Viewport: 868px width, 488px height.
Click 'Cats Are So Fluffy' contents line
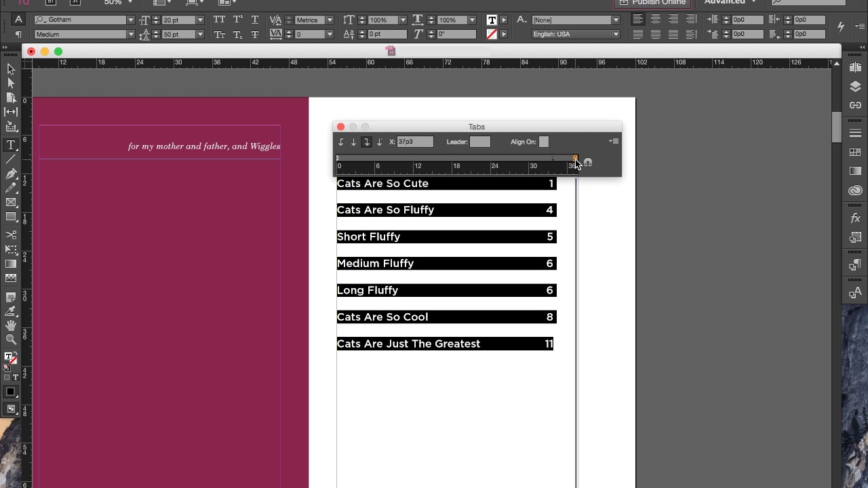(x=446, y=210)
